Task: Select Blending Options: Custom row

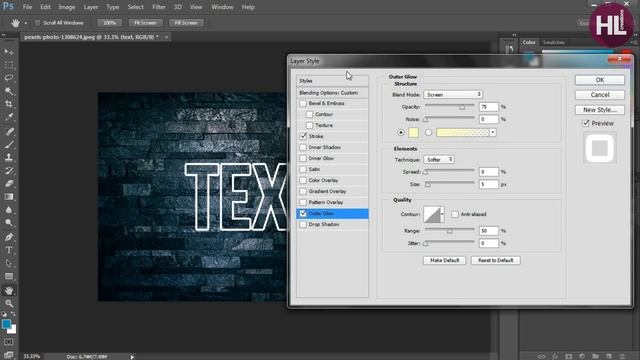Action: tap(332, 93)
